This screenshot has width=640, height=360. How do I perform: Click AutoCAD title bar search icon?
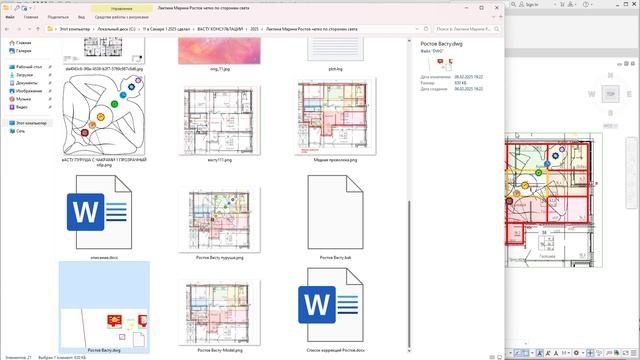coord(513,4)
